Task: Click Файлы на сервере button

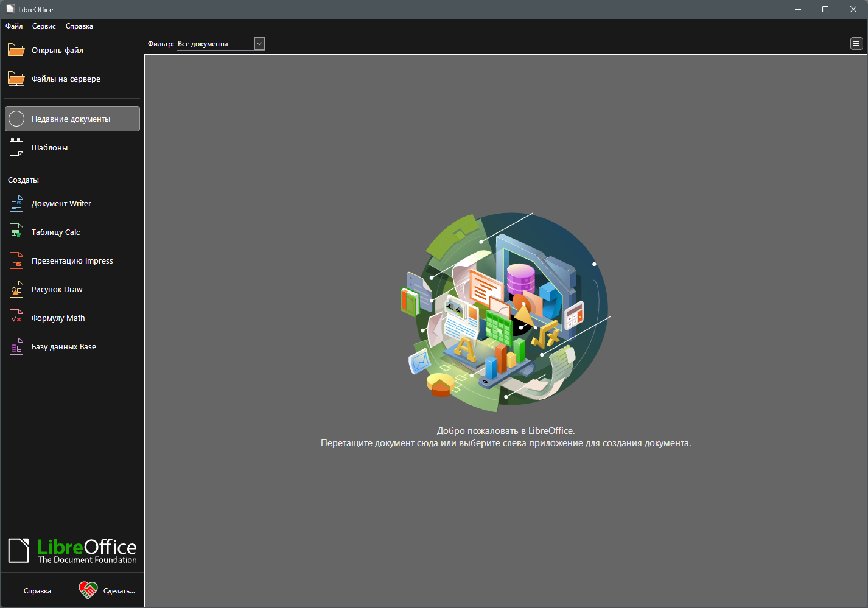Action: 72,79
